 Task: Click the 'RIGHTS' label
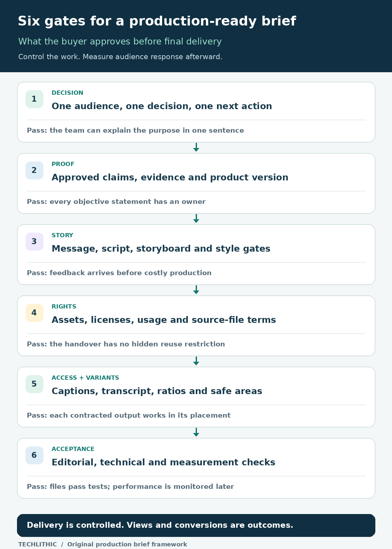64,307
